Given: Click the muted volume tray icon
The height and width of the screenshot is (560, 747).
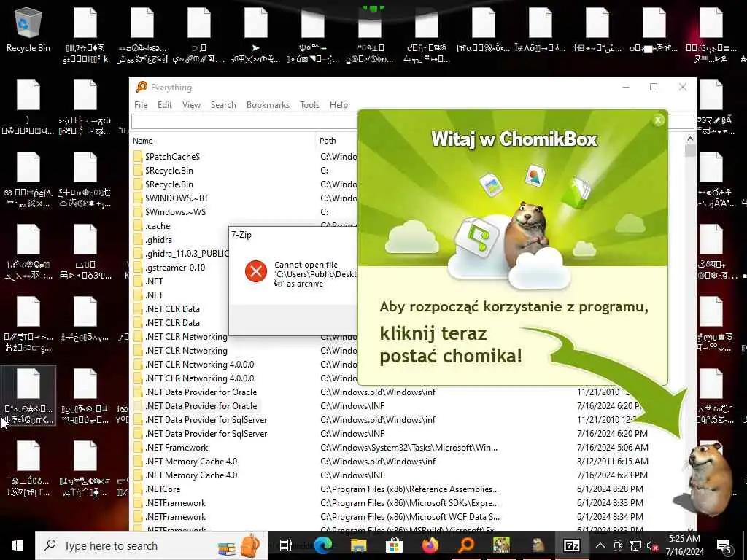Looking at the screenshot, I should (653, 545).
